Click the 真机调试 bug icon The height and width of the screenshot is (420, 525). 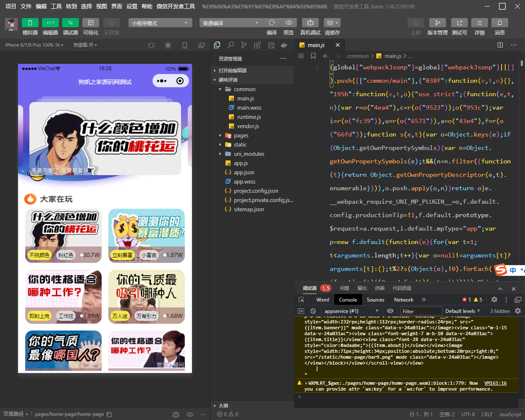pyautogui.click(x=310, y=23)
